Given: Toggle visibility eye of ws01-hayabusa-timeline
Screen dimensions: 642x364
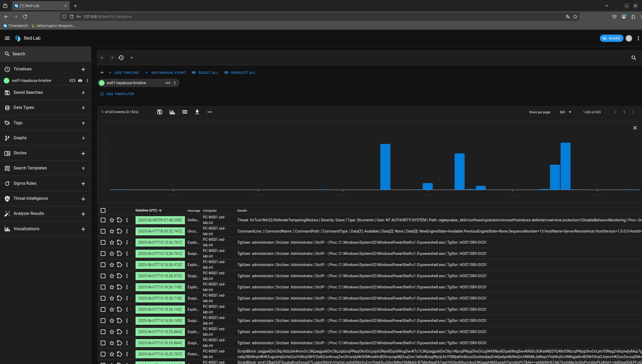Looking at the screenshot, I should [x=80, y=81].
